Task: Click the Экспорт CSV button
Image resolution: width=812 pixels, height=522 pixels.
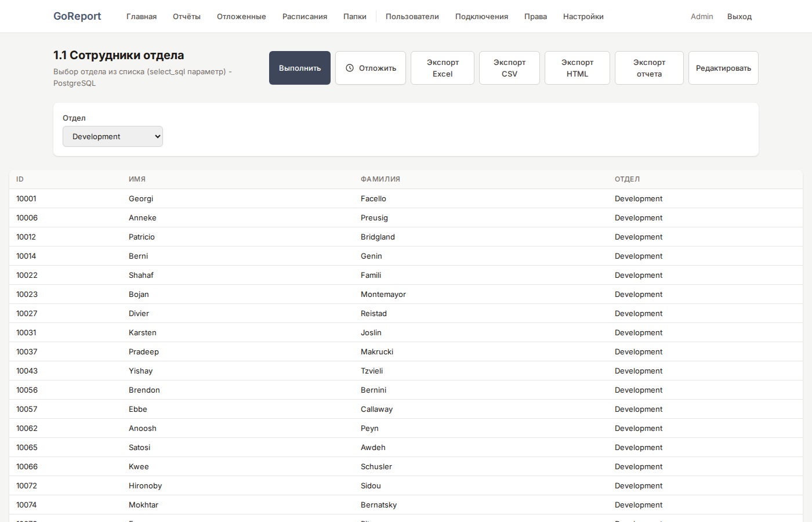Action: [x=509, y=68]
